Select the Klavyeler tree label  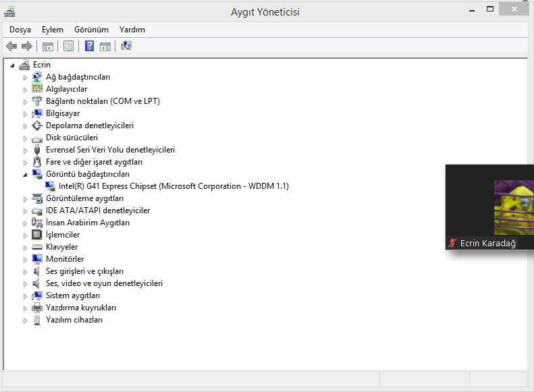pyautogui.click(x=61, y=247)
